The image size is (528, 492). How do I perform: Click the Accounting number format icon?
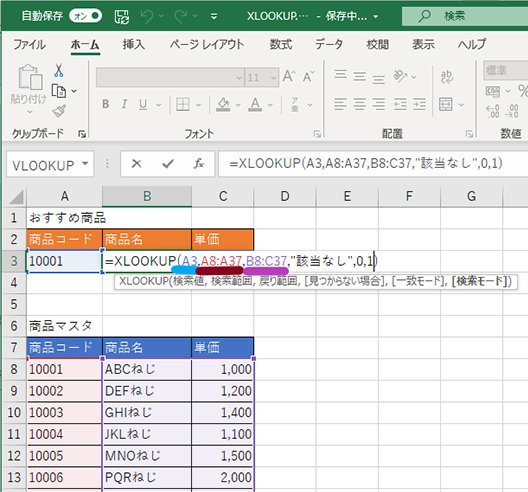click(x=493, y=91)
